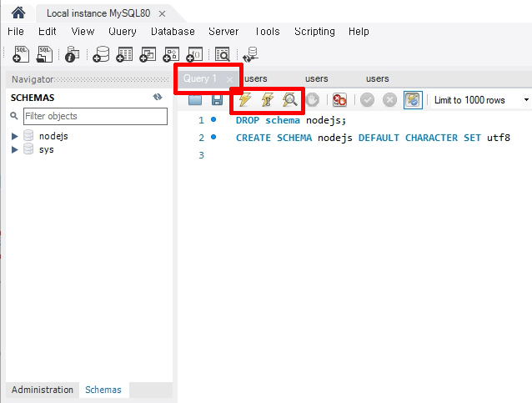Image resolution: width=532 pixels, height=403 pixels.
Task: Create a new SQL tab icon
Action: (x=21, y=54)
